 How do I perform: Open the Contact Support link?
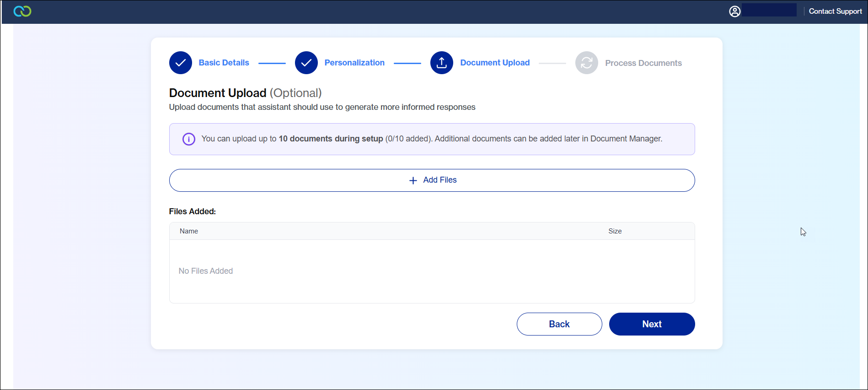tap(835, 11)
